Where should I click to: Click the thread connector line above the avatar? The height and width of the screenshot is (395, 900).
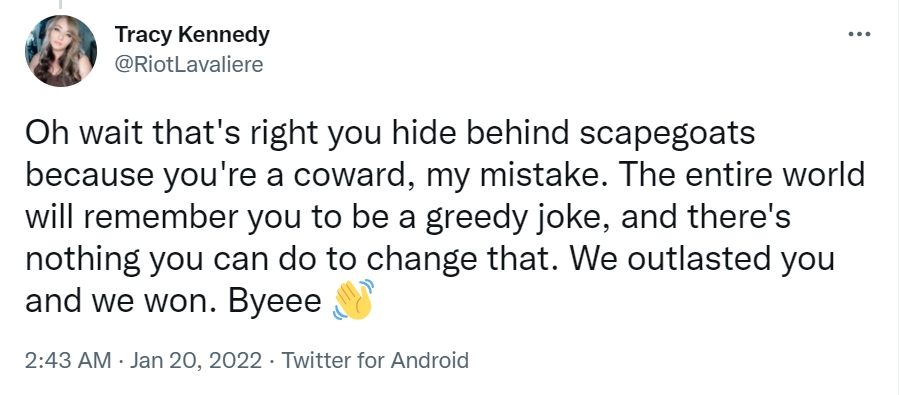tap(60, 5)
